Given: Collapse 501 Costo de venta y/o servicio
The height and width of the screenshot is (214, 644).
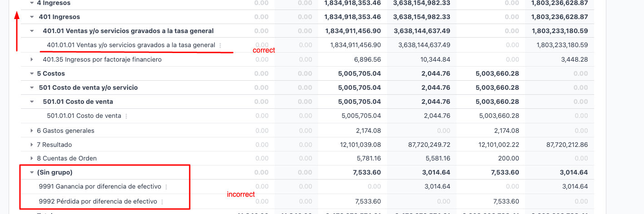Looking at the screenshot, I should (32, 88).
